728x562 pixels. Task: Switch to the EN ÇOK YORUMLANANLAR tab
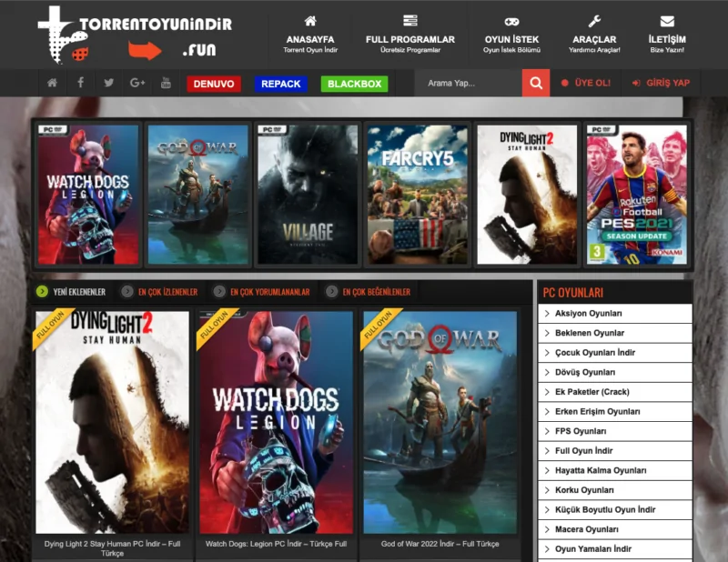point(269,292)
